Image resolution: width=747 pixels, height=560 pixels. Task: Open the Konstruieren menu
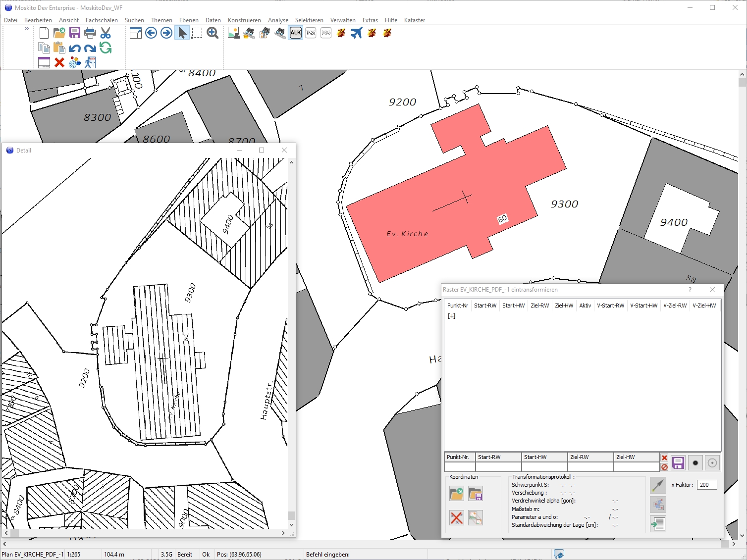click(x=244, y=20)
